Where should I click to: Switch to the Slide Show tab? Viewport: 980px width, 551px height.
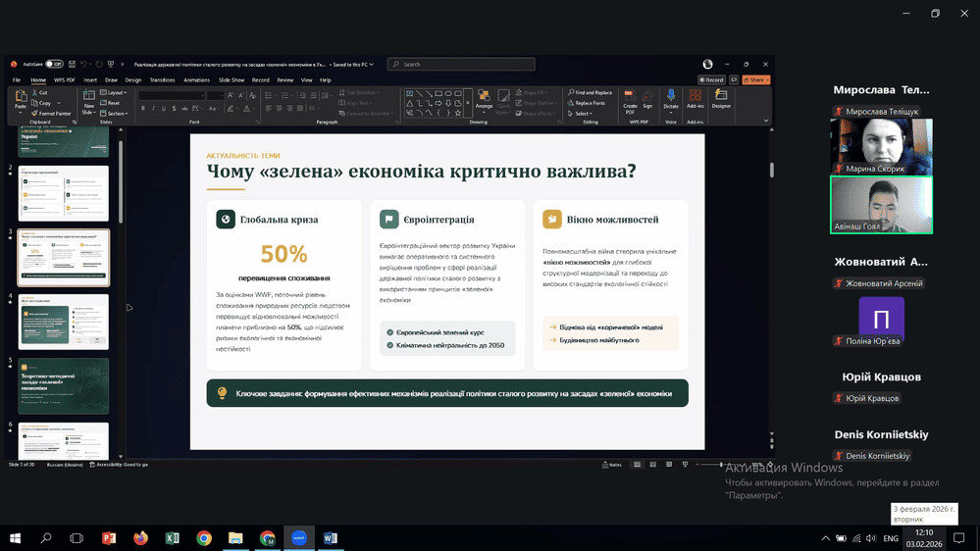coord(232,79)
